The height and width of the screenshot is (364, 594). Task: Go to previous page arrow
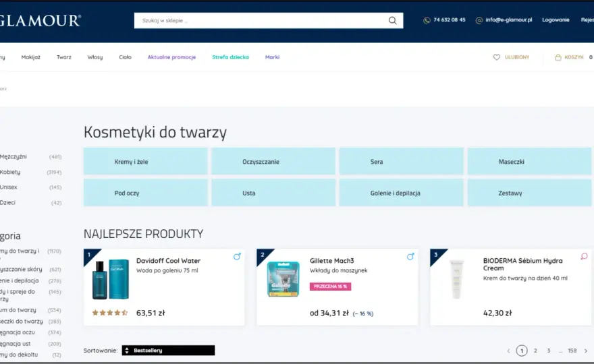point(509,351)
